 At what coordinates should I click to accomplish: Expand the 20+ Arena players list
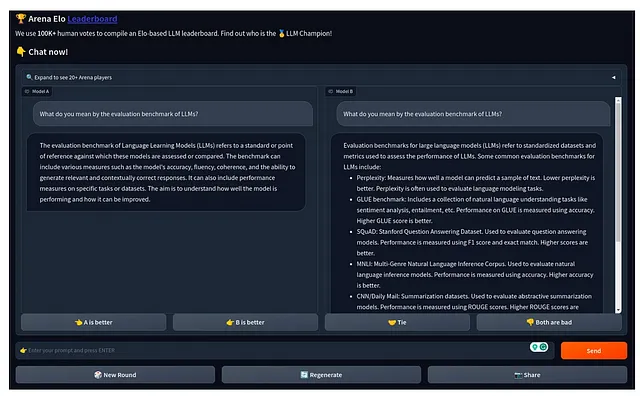tap(321, 77)
